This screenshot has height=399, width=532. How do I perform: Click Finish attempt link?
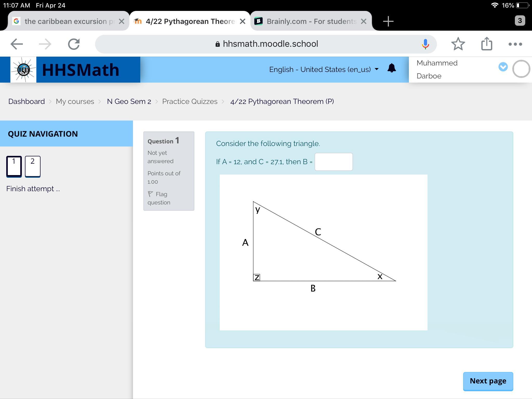[33, 189]
